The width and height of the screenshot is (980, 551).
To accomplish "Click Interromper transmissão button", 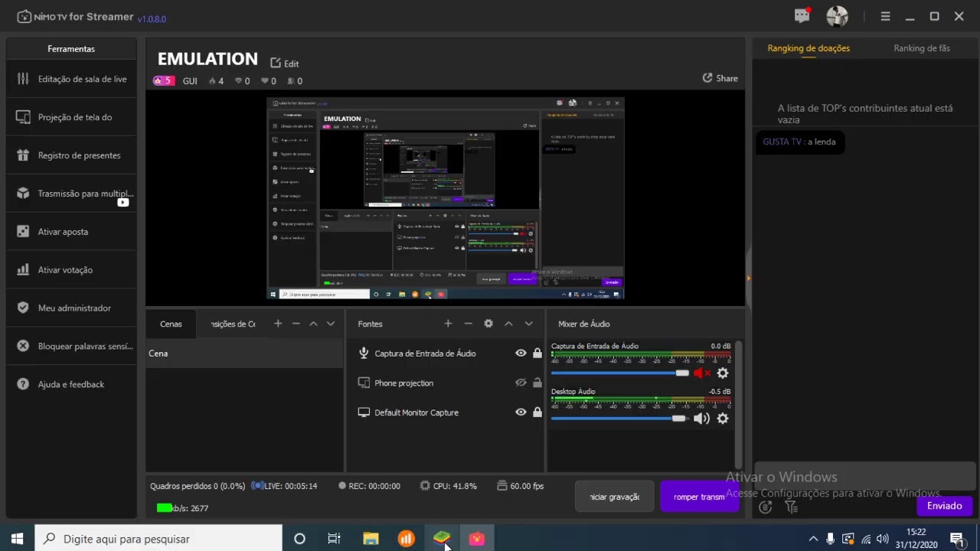I will click(x=699, y=497).
